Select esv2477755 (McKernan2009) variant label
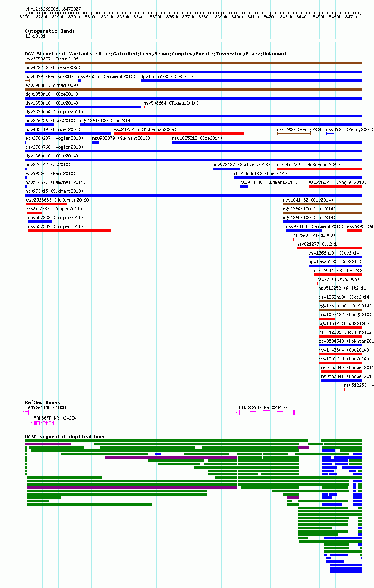374x588 pixels. coord(145,130)
